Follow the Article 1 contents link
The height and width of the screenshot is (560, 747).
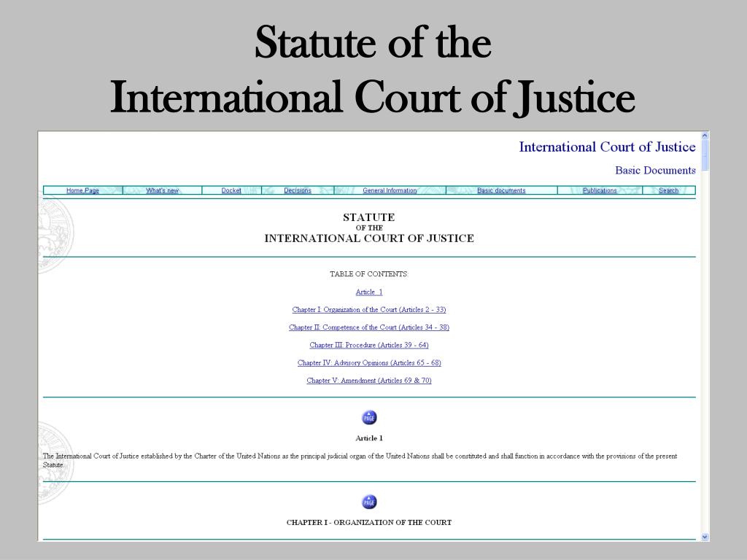tap(369, 292)
